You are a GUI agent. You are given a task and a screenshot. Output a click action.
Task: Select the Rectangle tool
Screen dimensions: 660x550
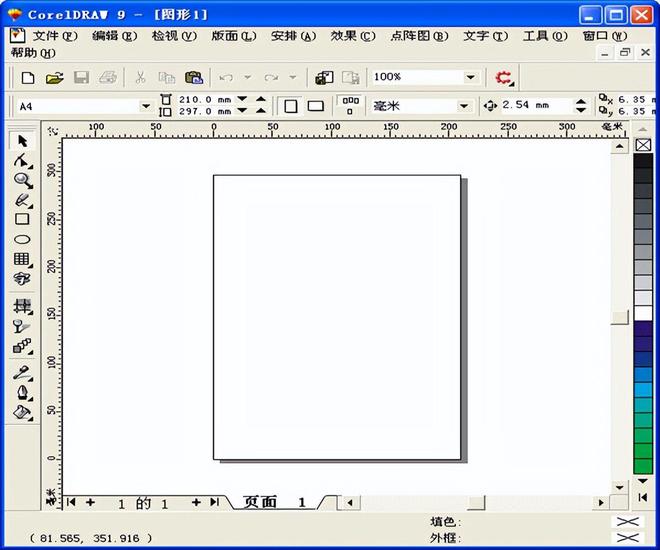22,219
